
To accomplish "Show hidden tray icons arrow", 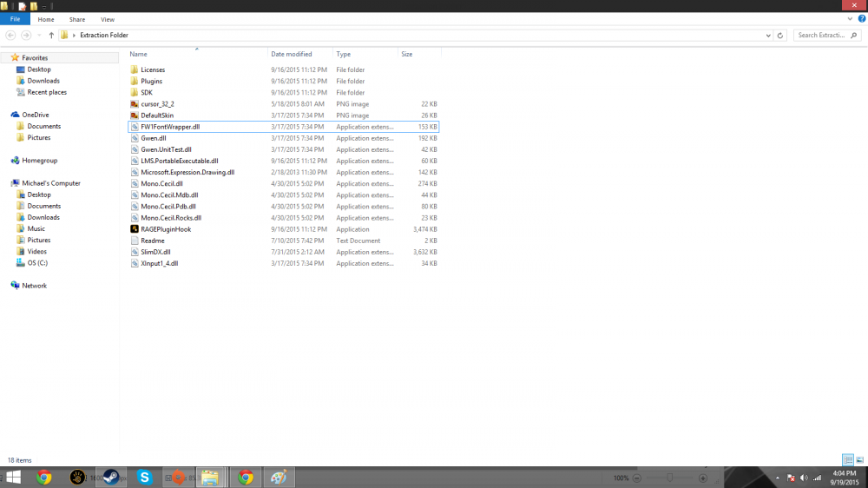I will pos(777,478).
